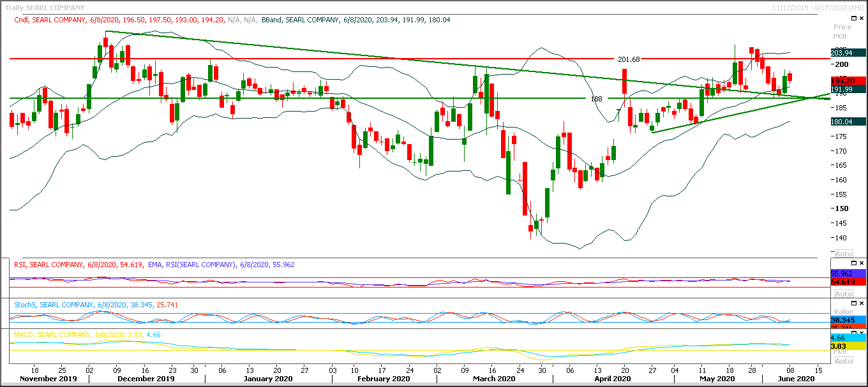Viewport: 868px width, 387px height.
Task: Click the 55.962 EMA value tag
Action: [x=849, y=274]
